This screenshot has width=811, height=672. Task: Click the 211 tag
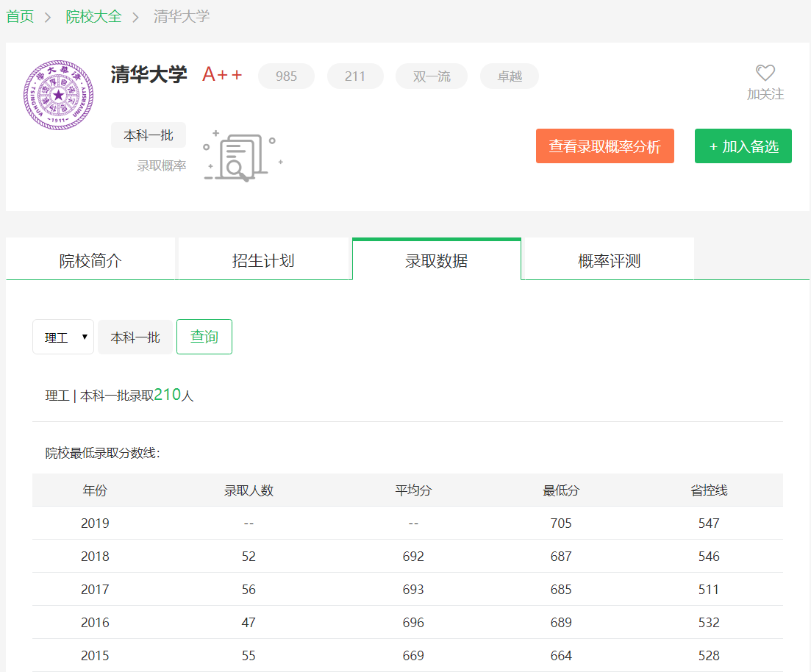point(355,76)
